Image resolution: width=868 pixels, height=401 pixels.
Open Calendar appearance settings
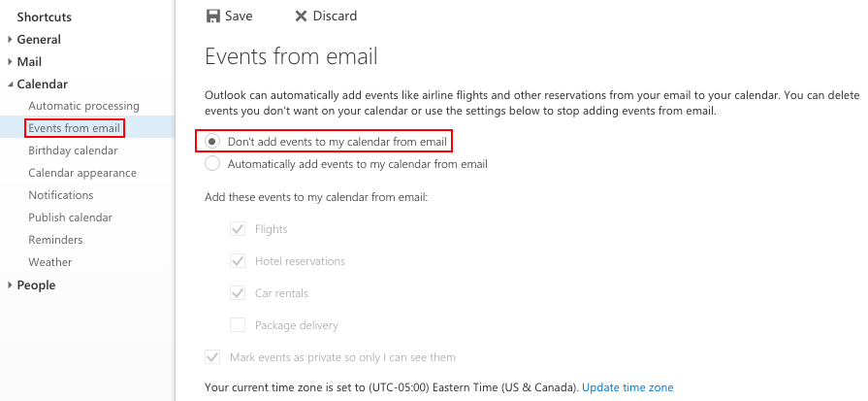click(x=82, y=173)
